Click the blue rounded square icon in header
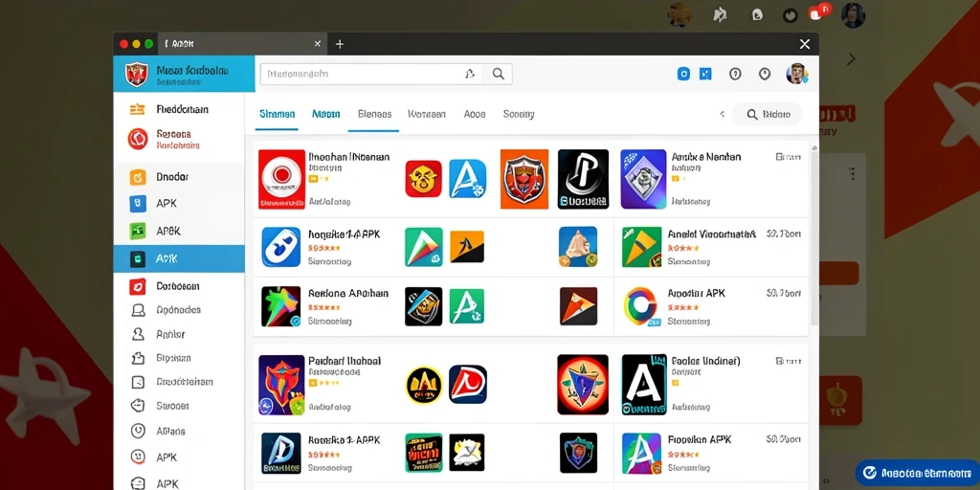Screen dimensions: 980x490 (683, 75)
